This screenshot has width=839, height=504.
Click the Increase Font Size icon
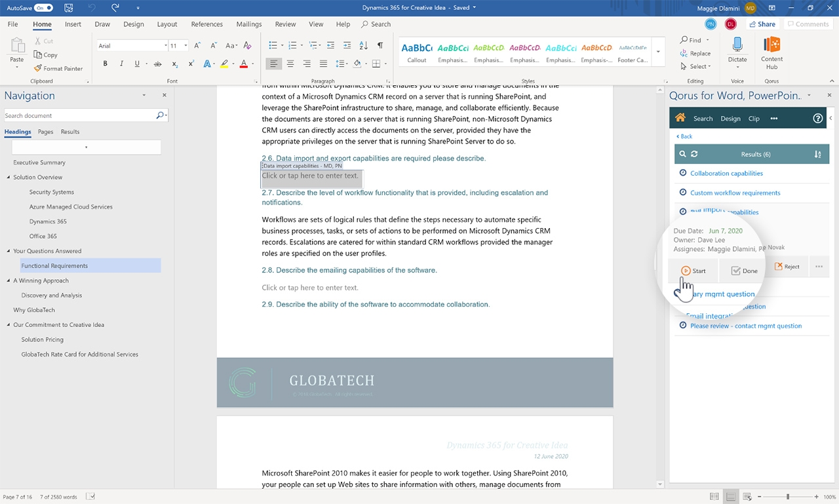(x=198, y=46)
